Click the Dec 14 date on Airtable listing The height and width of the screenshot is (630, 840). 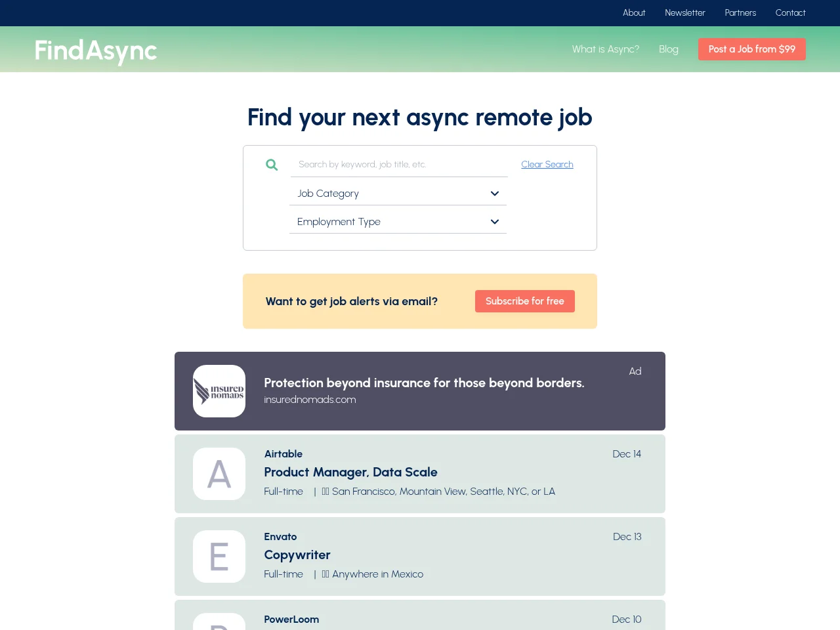pos(627,454)
